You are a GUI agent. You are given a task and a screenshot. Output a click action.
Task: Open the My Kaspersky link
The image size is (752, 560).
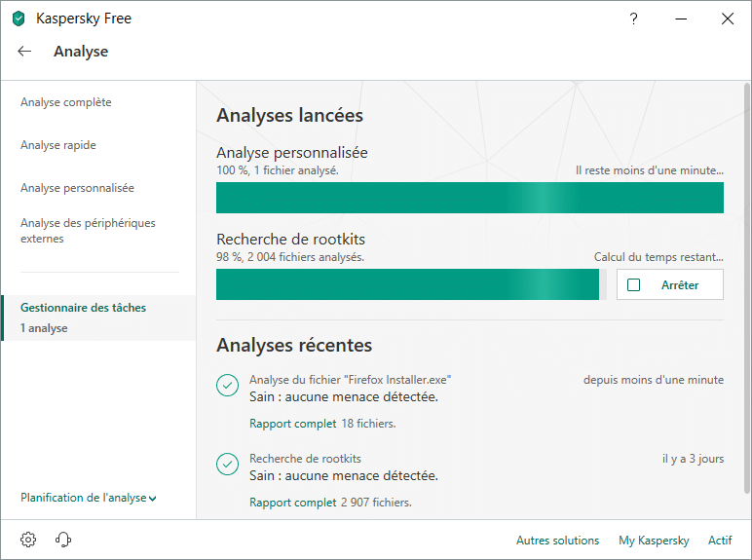(654, 541)
